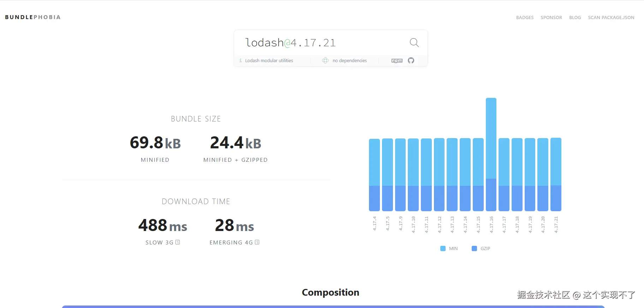Select the bar for version 4.17.13
Viewport: 644px width, 308px height.
(x=452, y=175)
